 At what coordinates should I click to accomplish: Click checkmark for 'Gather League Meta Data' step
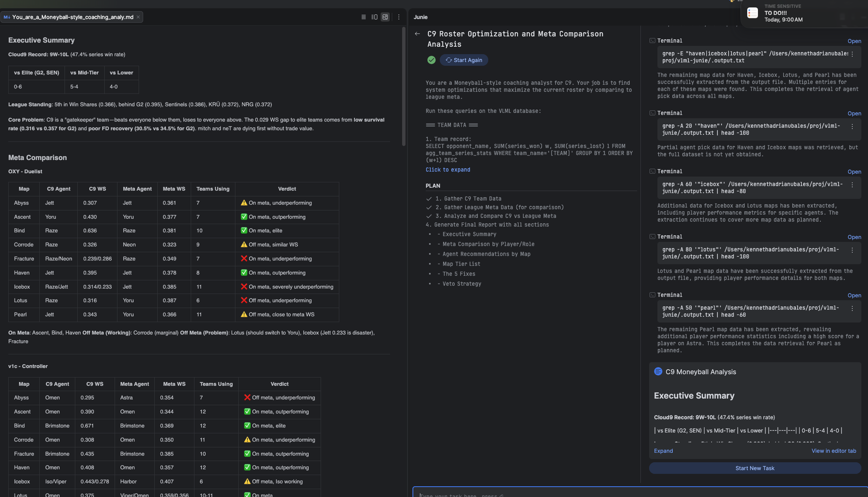point(429,208)
